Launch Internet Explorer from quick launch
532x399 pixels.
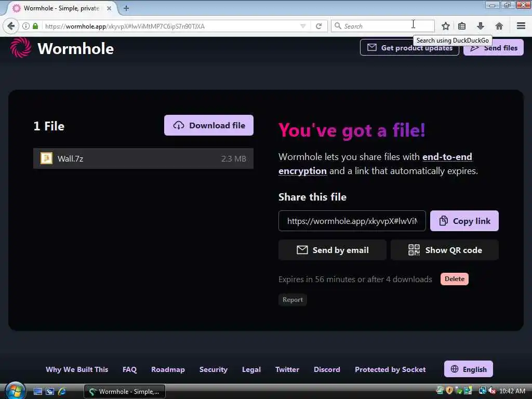coord(62,392)
